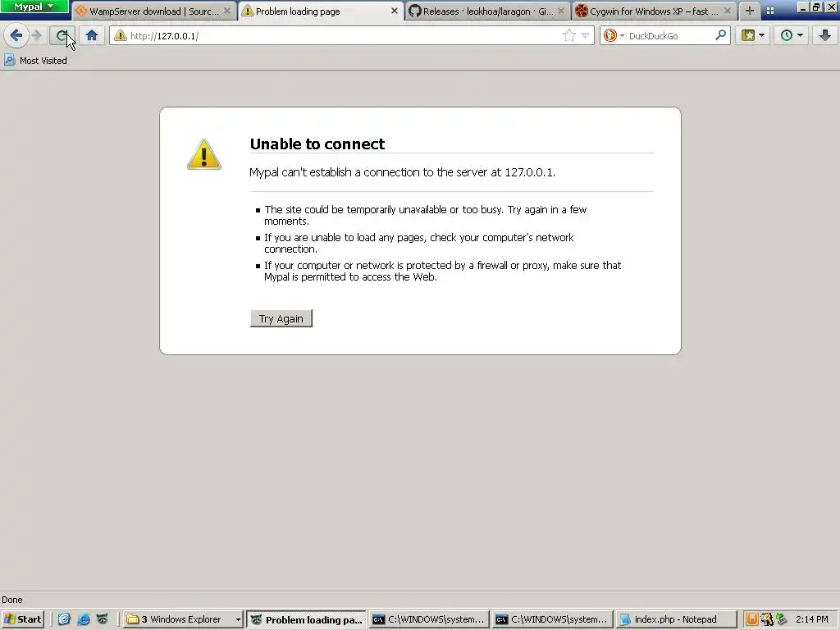The image size is (840, 630).
Task: Reload the page with the refresh icon
Action: (62, 36)
